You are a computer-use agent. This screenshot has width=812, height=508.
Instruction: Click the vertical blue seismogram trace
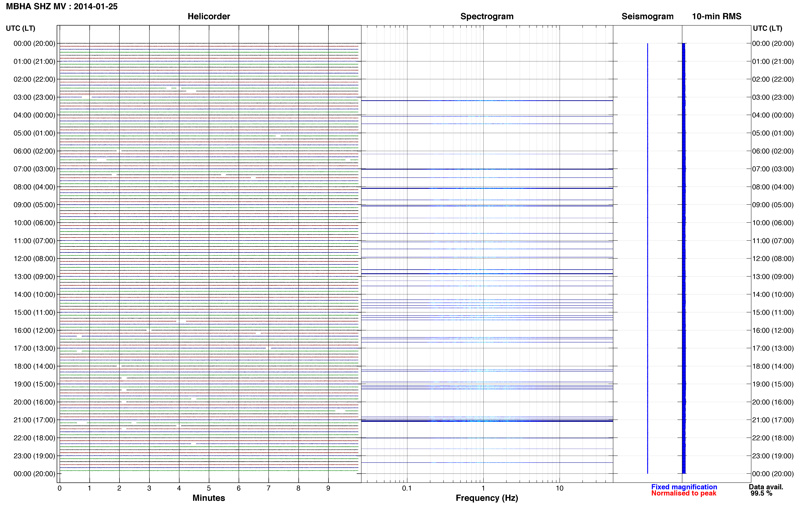[x=648, y=258]
